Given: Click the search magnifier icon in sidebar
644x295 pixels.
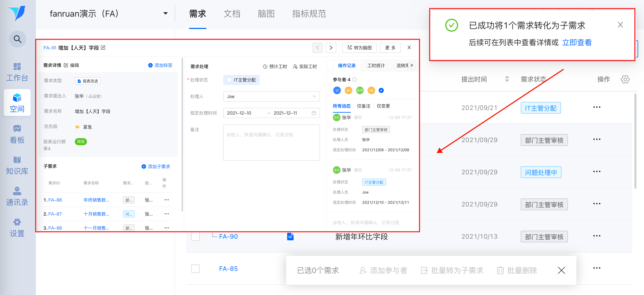Looking at the screenshot, I should (17, 39).
